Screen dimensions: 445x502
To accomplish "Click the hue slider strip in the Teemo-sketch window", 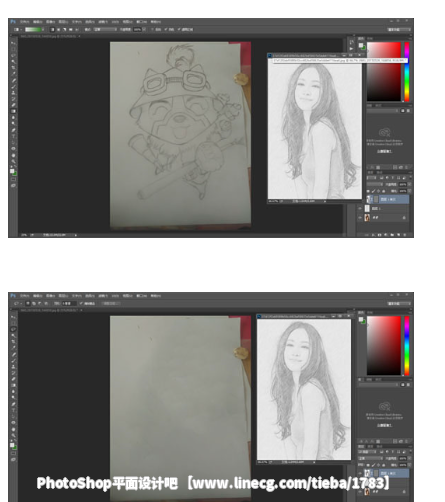I will pos(407,71).
